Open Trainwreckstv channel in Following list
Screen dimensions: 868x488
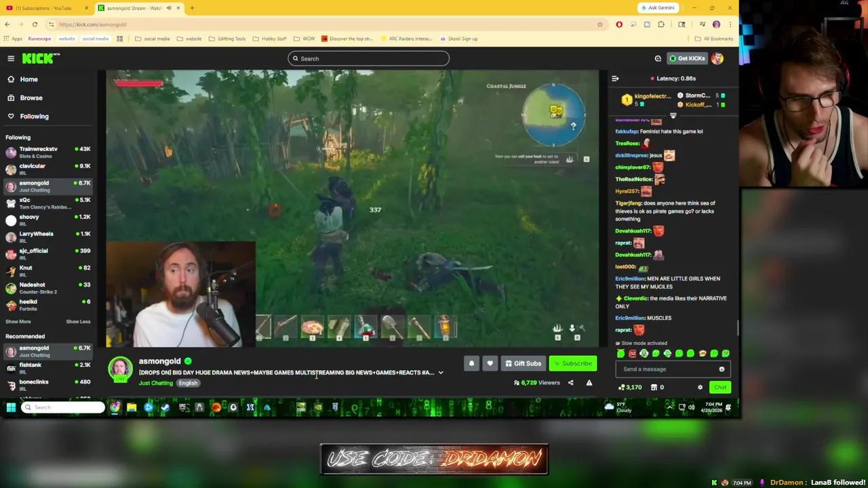click(x=47, y=152)
